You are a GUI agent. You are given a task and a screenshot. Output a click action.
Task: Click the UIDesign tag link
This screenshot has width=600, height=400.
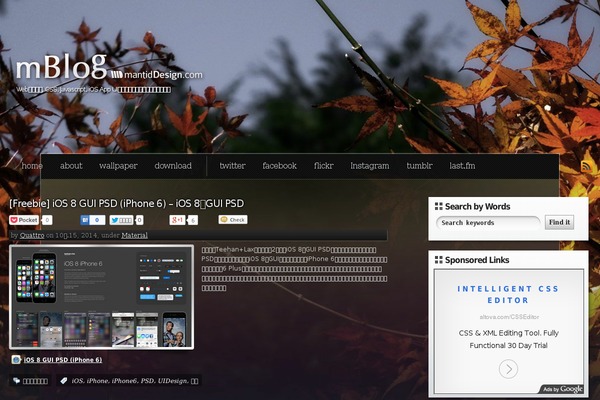pos(173,381)
